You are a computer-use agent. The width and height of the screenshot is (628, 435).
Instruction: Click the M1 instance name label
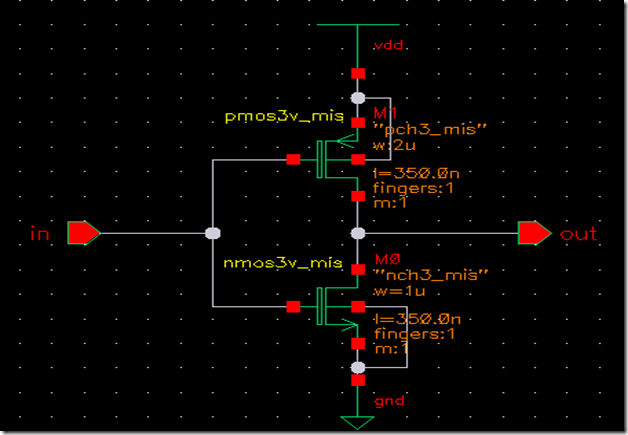pos(385,114)
